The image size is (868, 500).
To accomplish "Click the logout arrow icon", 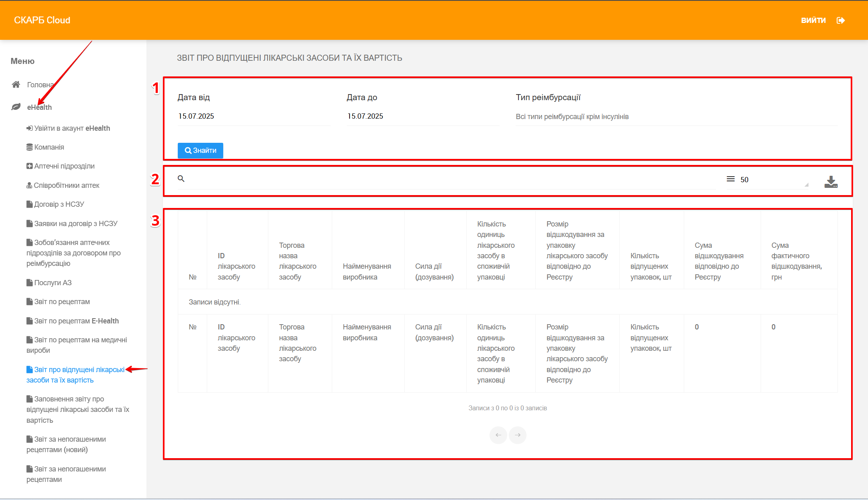I will coord(840,21).
